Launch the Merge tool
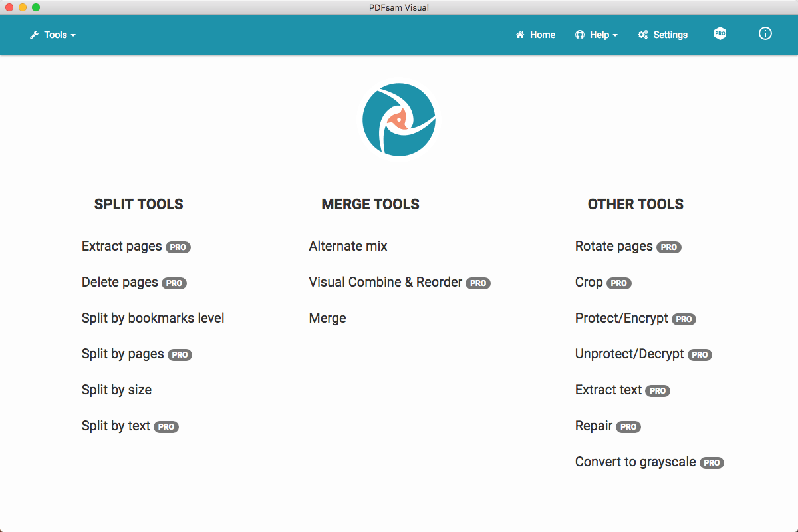Viewport: 798px width, 532px height. pyautogui.click(x=327, y=318)
